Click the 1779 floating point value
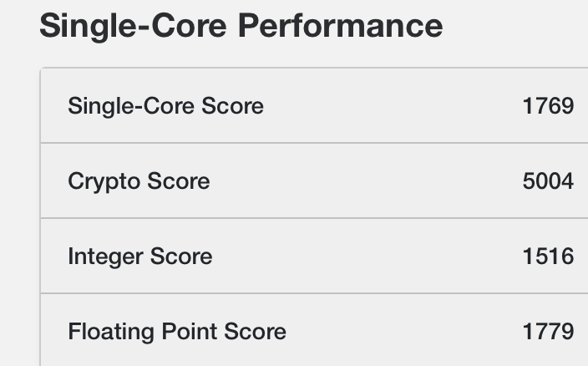Image resolution: width=588 pixels, height=366 pixels. click(547, 332)
